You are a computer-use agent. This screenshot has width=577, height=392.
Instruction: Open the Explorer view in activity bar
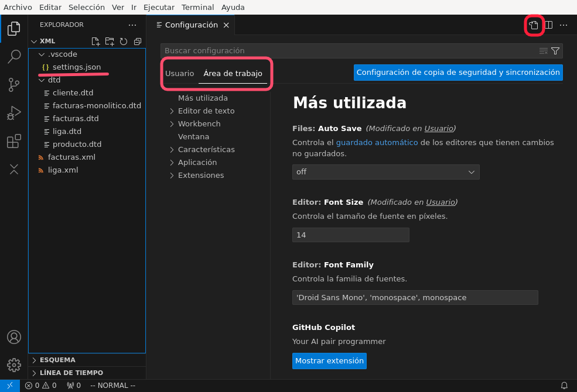pyautogui.click(x=13, y=28)
